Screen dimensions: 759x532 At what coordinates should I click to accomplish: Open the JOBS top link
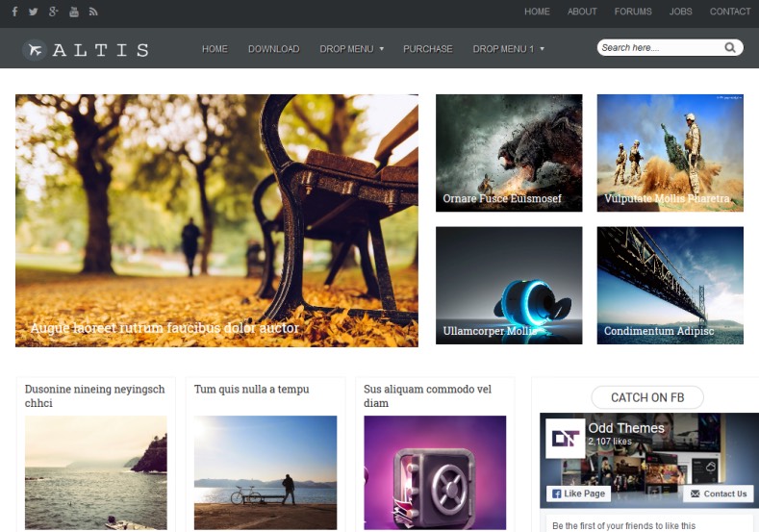pyautogui.click(x=680, y=12)
